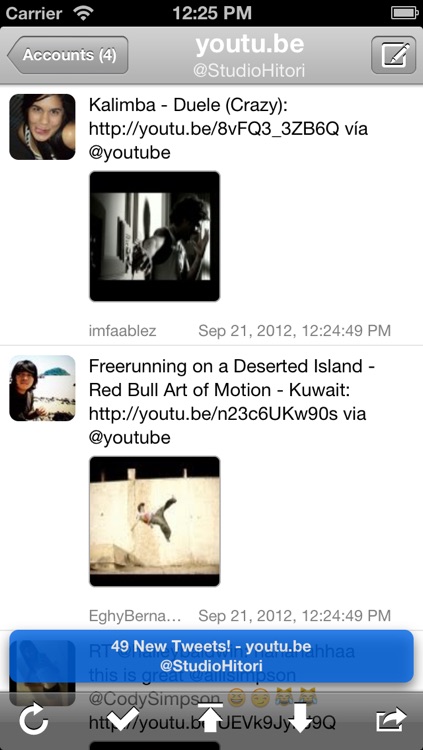Tap the checkmark mark-all-read icon

click(x=123, y=717)
